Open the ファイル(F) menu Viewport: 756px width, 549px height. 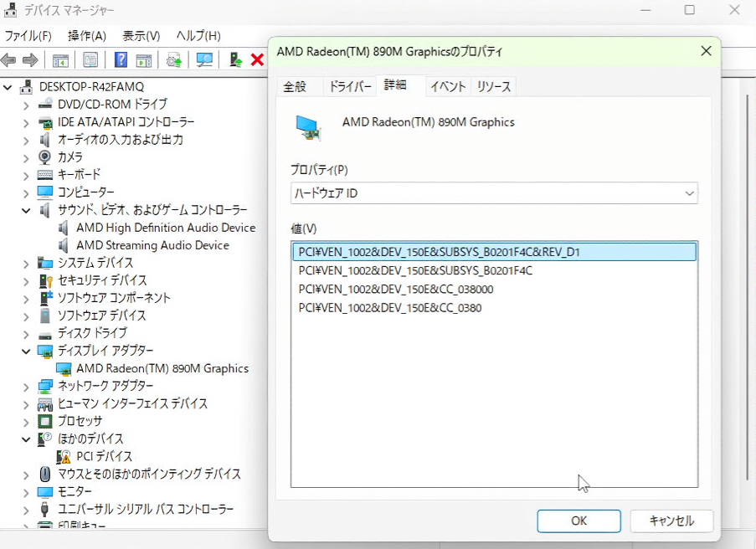click(28, 36)
